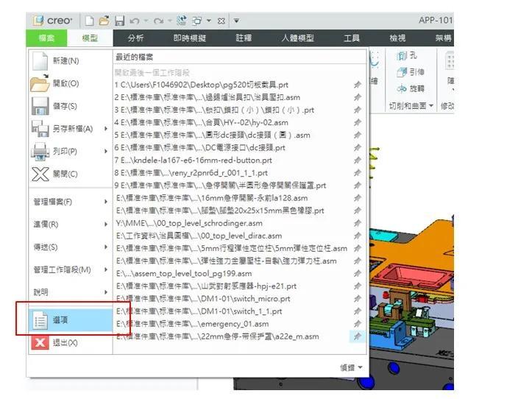Image resolution: width=532 pixels, height=399 pixels.
Task: Open the Undo history dropdown arrow
Action: (x=146, y=21)
